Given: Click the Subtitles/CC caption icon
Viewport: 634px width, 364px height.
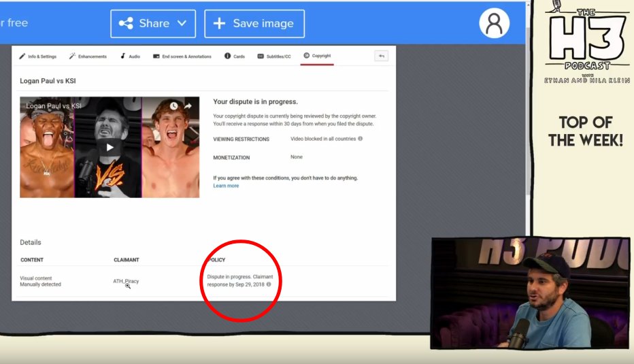Looking at the screenshot, I should pyautogui.click(x=261, y=56).
